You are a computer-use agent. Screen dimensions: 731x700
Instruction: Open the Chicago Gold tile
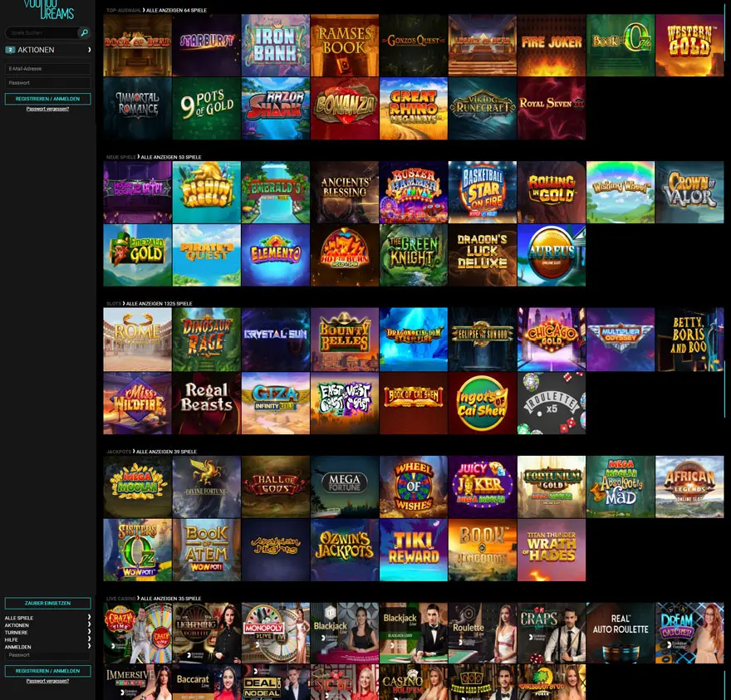pos(552,340)
